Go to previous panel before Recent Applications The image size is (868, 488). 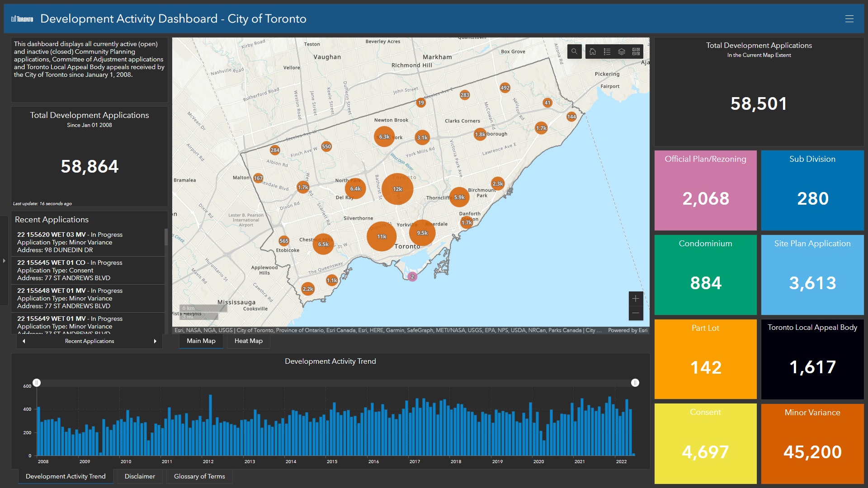tap(24, 341)
